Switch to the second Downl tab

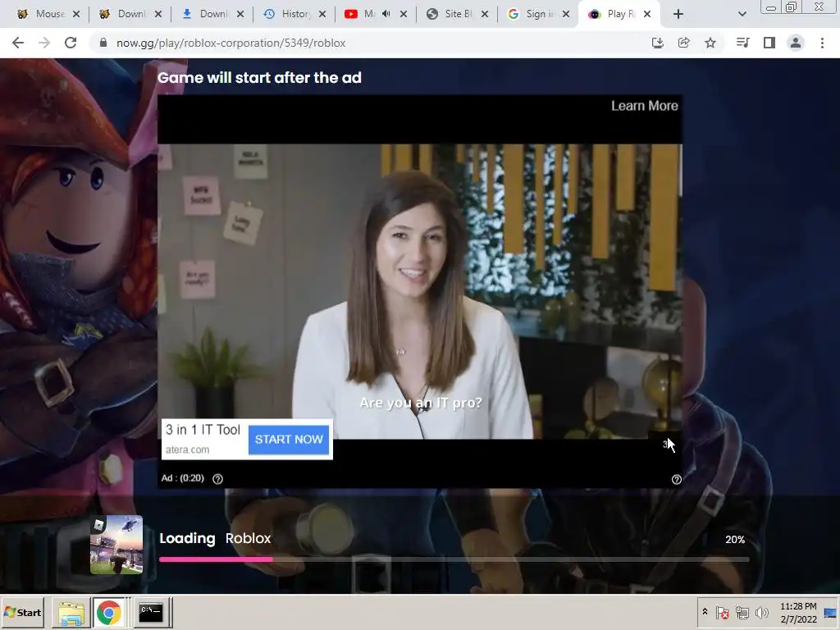coord(206,14)
